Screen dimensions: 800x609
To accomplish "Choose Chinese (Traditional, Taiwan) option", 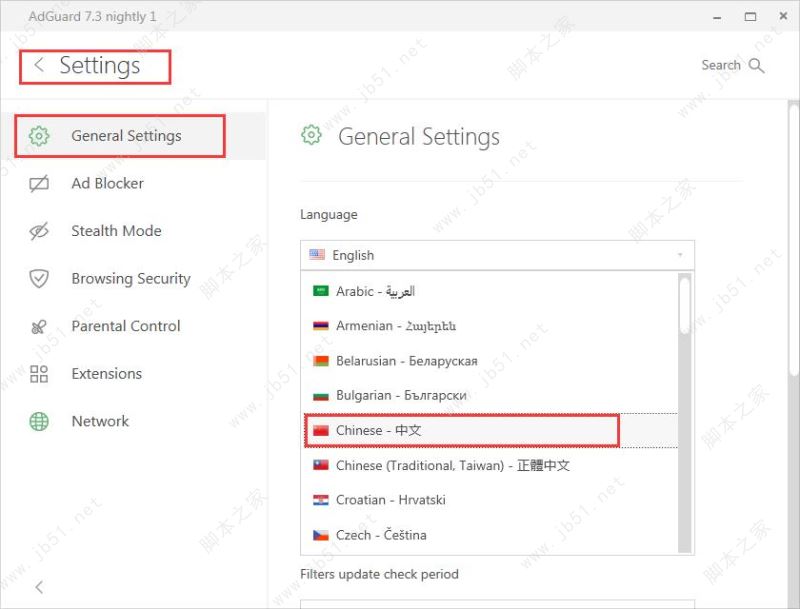I will tap(490, 465).
